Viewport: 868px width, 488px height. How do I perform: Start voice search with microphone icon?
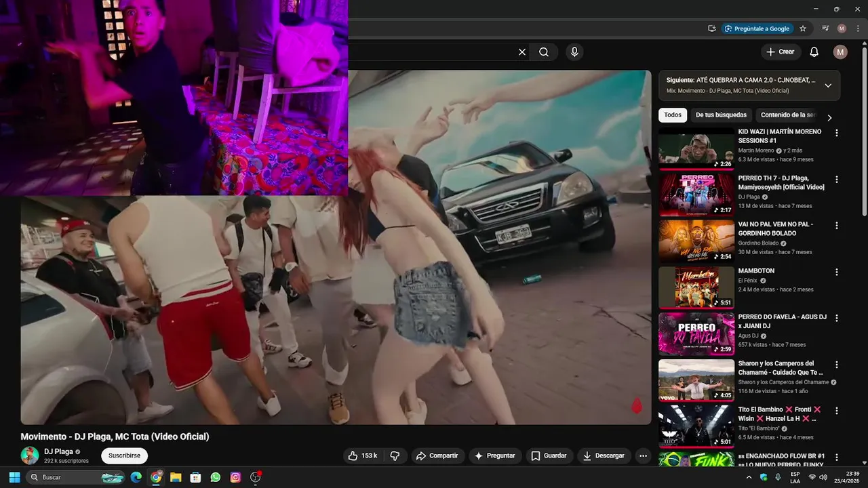[574, 52]
